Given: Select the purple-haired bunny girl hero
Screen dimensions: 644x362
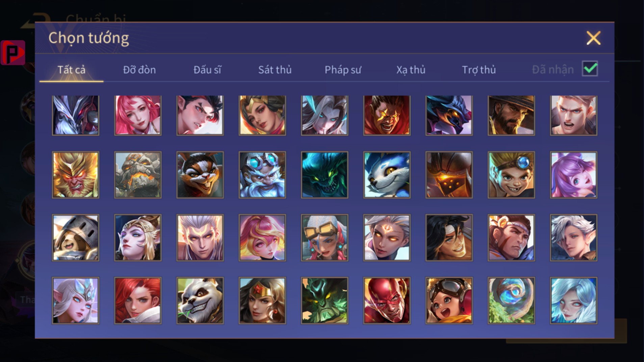Looking at the screenshot, I should (x=573, y=175).
